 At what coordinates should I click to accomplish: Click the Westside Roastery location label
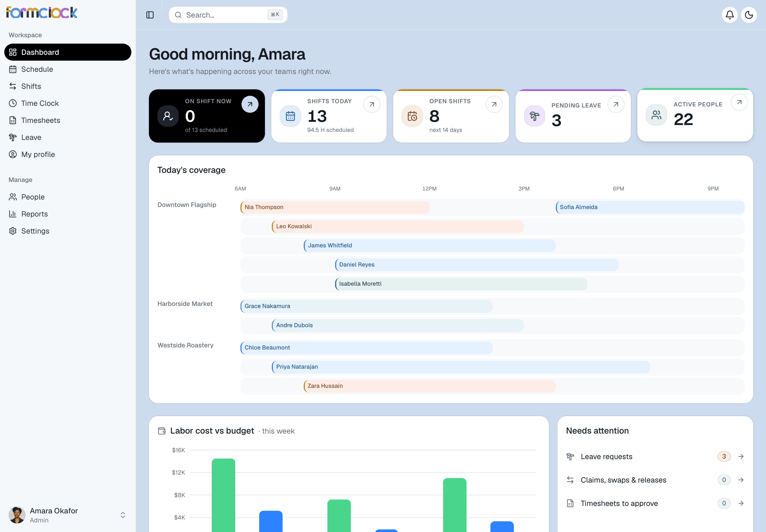(x=185, y=345)
